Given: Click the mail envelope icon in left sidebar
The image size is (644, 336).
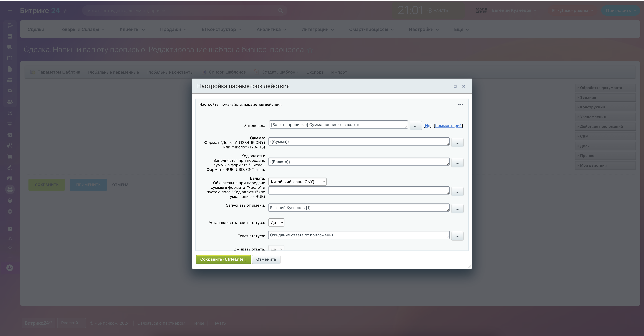Looking at the screenshot, I should 10,91.
